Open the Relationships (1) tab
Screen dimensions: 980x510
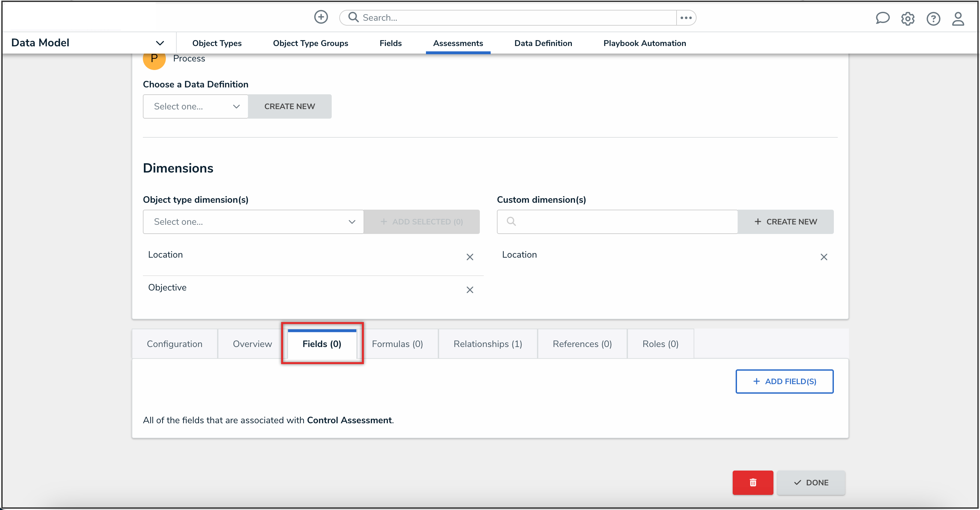coord(487,344)
